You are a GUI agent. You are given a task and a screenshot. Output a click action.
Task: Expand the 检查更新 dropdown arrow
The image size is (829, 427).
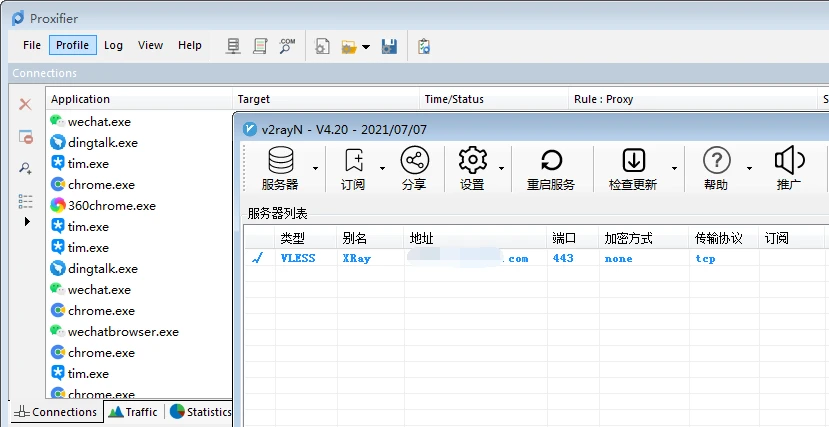click(674, 169)
